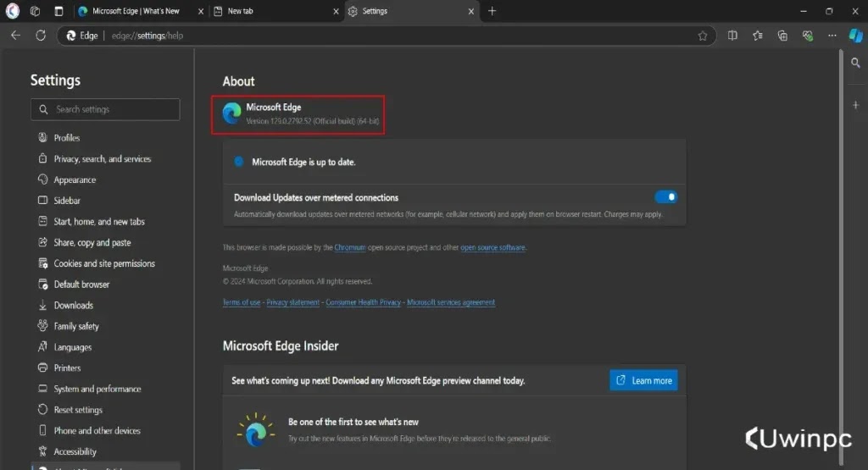
Task: Click the Edge site identity icon
Action: click(x=82, y=36)
